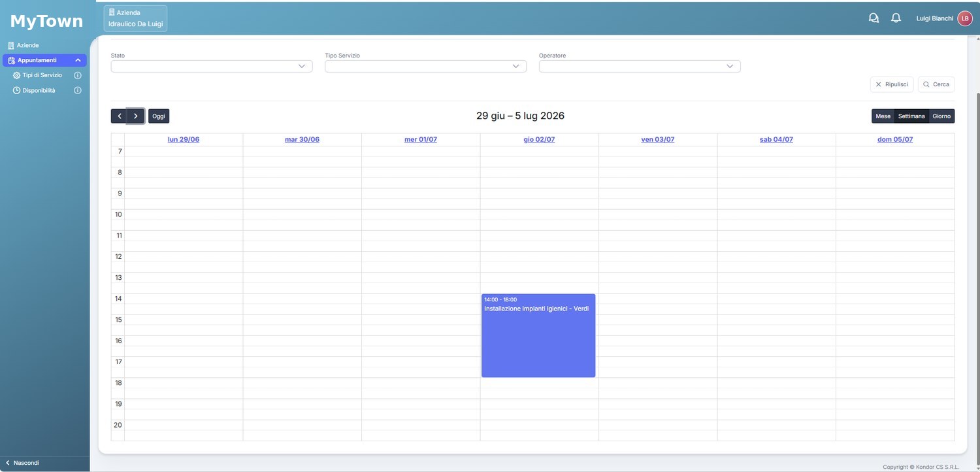Open the notifications bell

[896, 18]
